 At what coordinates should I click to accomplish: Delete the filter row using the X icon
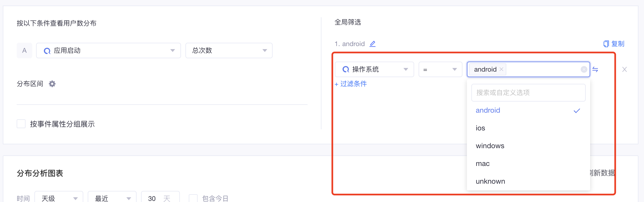625,69
